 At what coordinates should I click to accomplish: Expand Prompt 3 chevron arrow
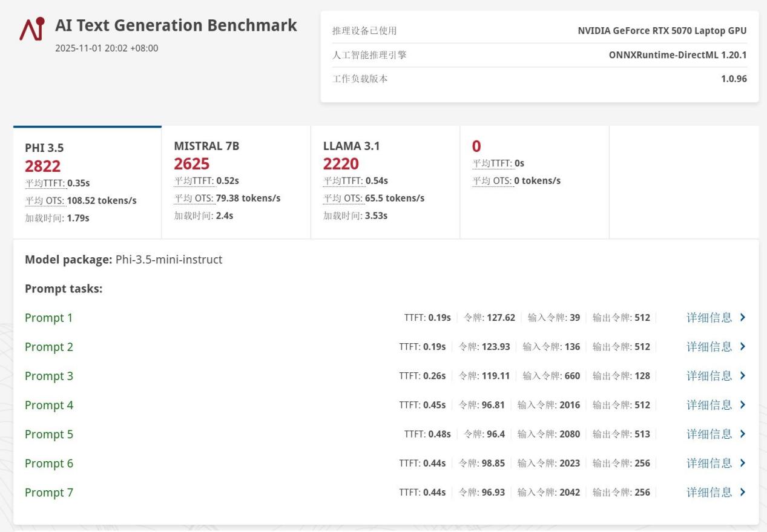click(x=743, y=376)
